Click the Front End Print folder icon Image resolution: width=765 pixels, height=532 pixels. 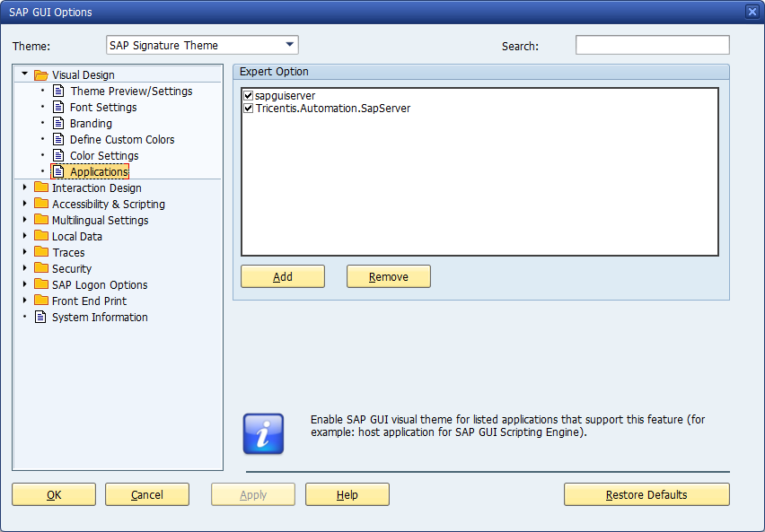coord(41,300)
